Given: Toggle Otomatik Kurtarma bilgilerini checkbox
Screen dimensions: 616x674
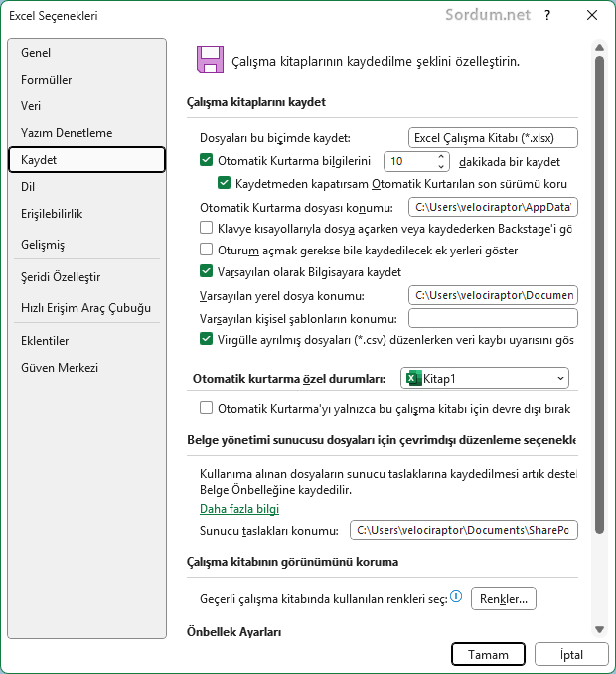Looking at the screenshot, I should tap(207, 160).
